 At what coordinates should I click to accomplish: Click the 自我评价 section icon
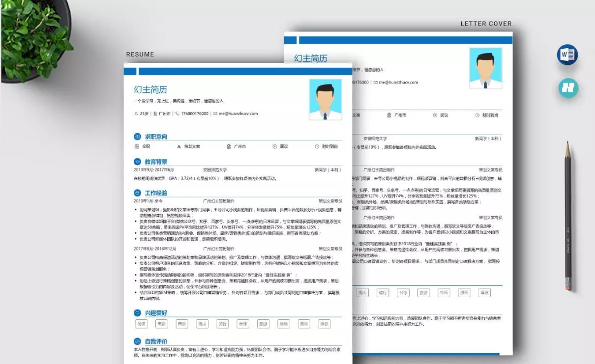point(137,341)
